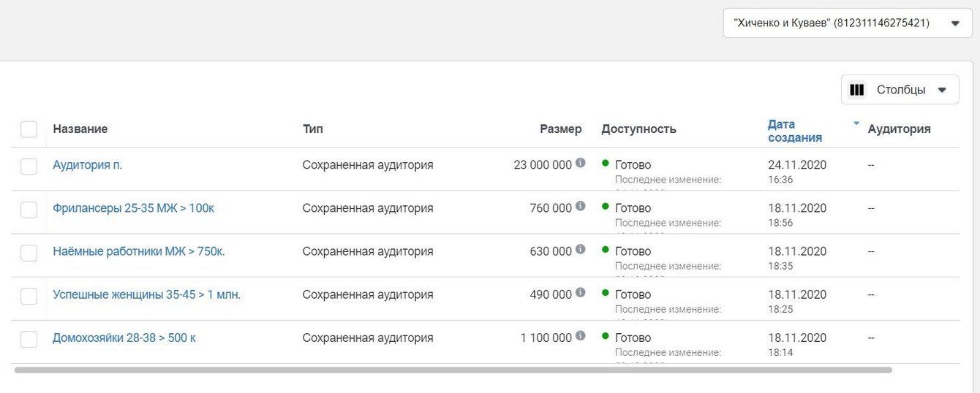980x393 pixels.
Task: Click info icon next to 23 000 000 size
Action: click(581, 163)
